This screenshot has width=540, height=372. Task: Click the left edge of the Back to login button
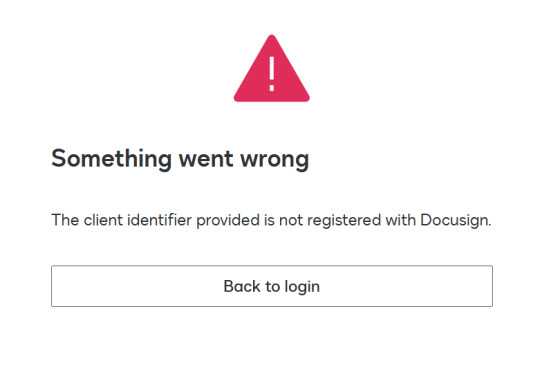pos(53,286)
